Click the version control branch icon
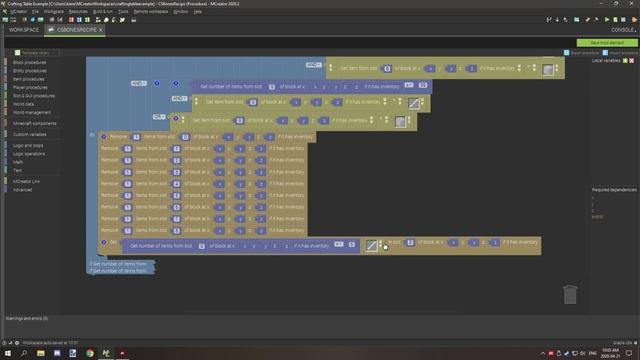 click(549, 20)
